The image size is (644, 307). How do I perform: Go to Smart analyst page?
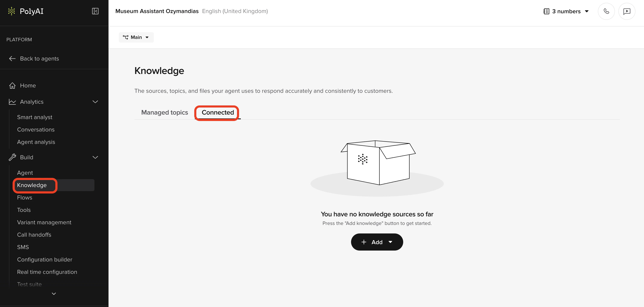(x=34, y=117)
